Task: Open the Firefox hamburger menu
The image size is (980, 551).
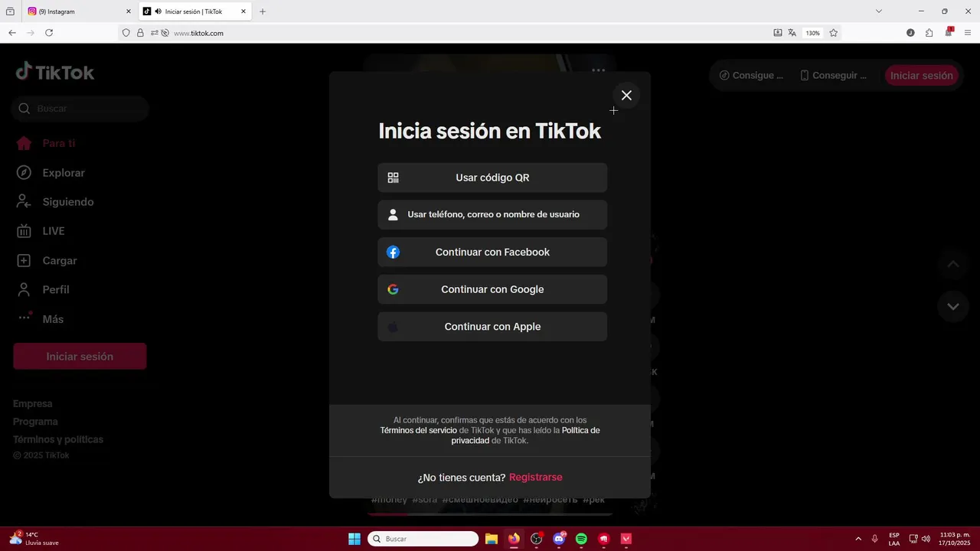Action: click(x=968, y=33)
